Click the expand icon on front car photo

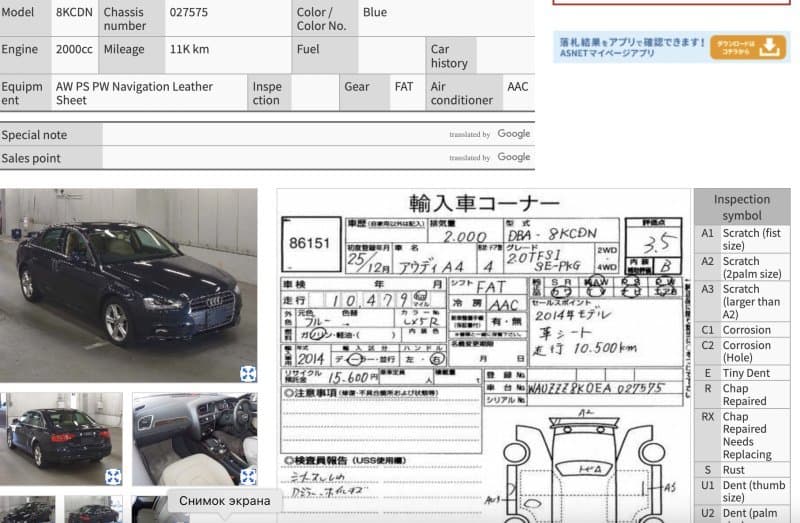point(248,373)
